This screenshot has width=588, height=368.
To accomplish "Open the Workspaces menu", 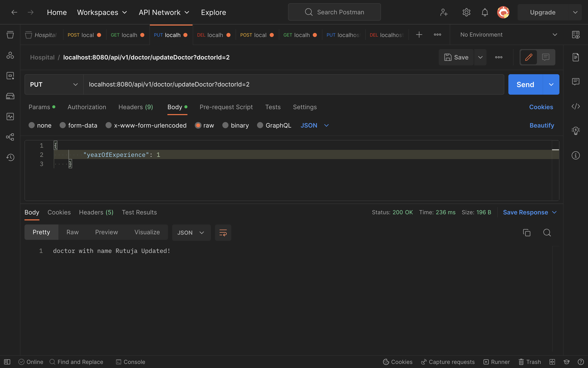I will click(102, 12).
